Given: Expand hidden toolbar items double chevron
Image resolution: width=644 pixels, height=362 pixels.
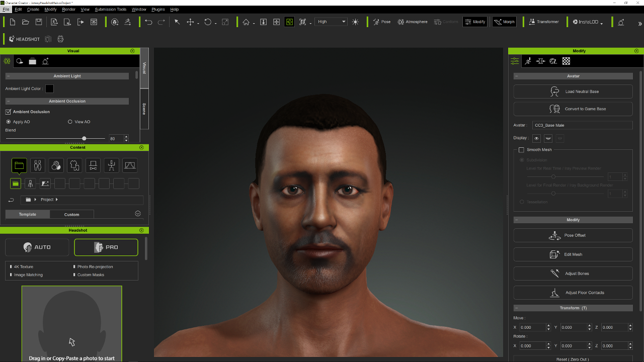Looking at the screenshot, I should pos(640,23).
